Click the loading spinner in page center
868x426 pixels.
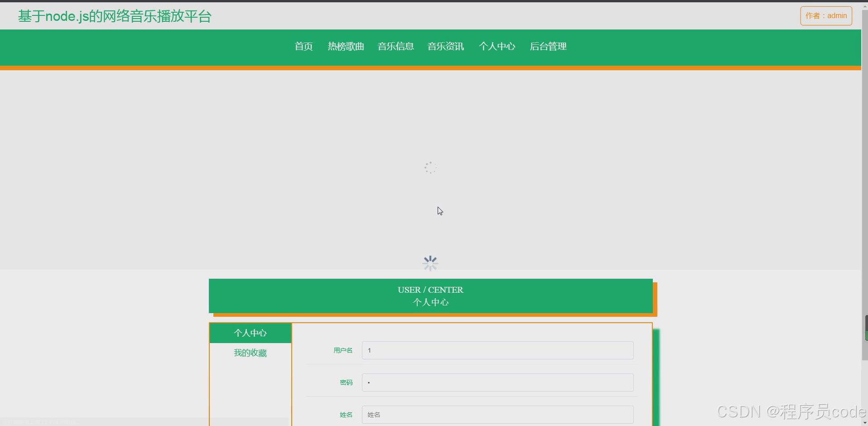tap(430, 167)
